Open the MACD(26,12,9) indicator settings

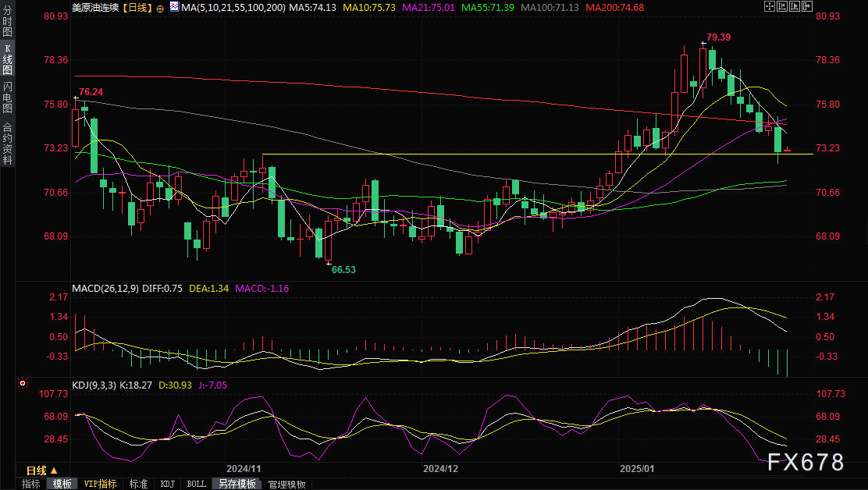tap(105, 289)
